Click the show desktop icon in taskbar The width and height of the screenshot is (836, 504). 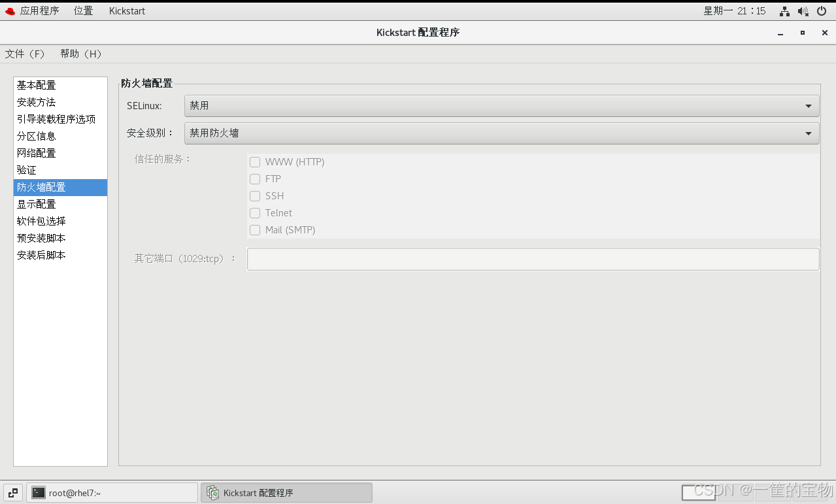click(x=13, y=493)
